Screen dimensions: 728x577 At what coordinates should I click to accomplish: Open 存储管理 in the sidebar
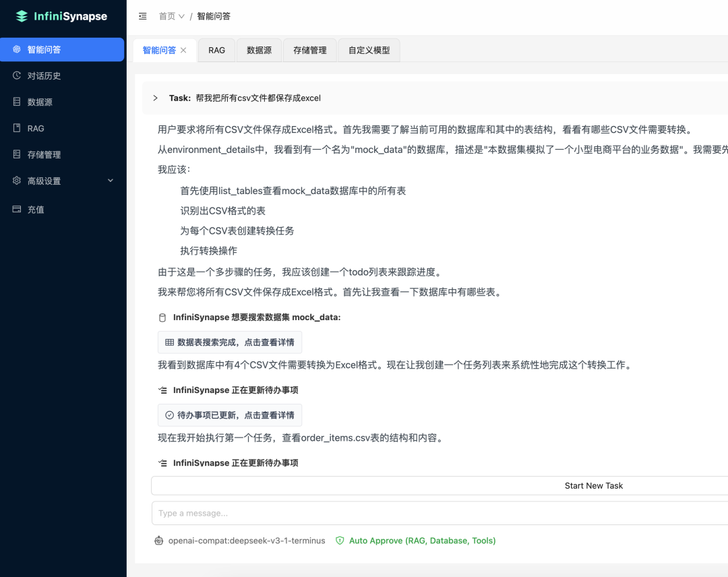click(x=62, y=154)
